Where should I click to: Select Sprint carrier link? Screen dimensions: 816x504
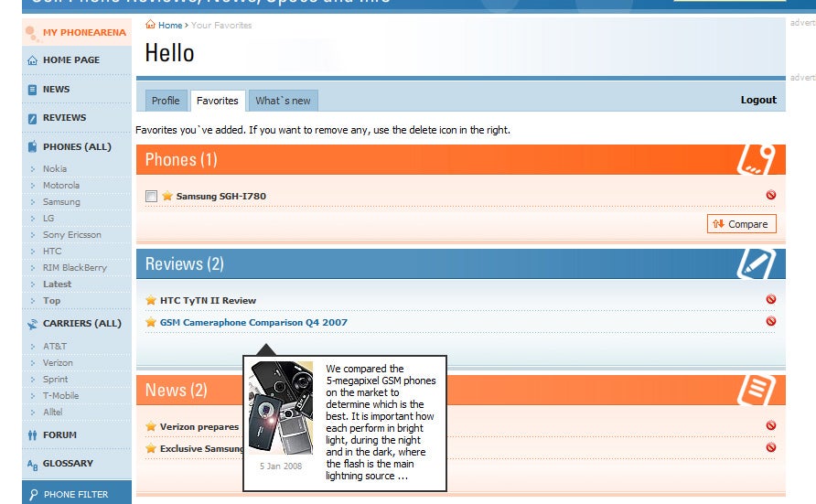(x=55, y=380)
